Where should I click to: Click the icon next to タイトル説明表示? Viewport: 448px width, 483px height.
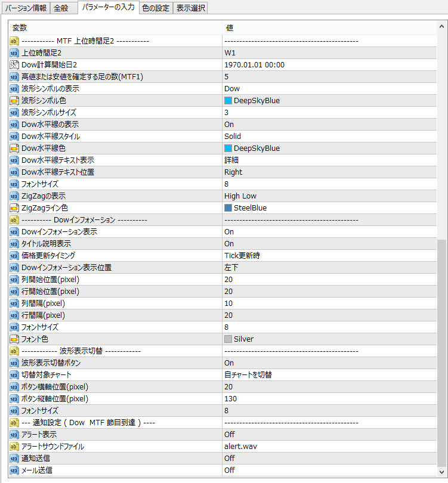(x=14, y=244)
